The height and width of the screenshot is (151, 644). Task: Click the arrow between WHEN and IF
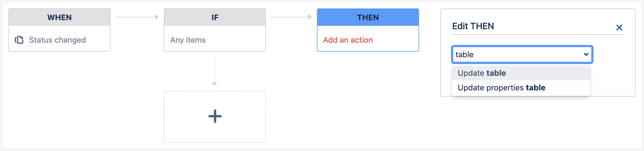coord(137,17)
